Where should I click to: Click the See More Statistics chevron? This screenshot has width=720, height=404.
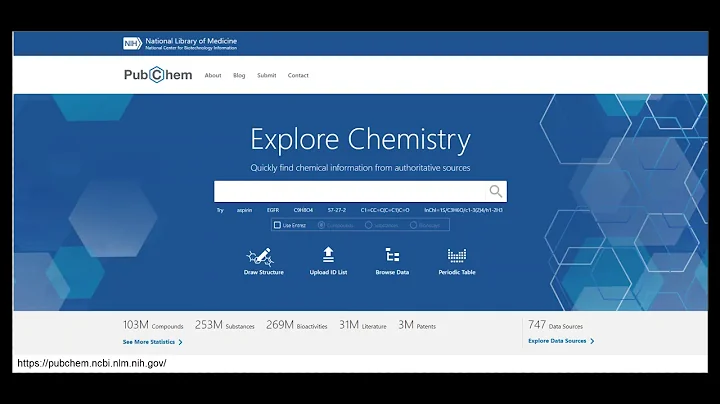180,342
